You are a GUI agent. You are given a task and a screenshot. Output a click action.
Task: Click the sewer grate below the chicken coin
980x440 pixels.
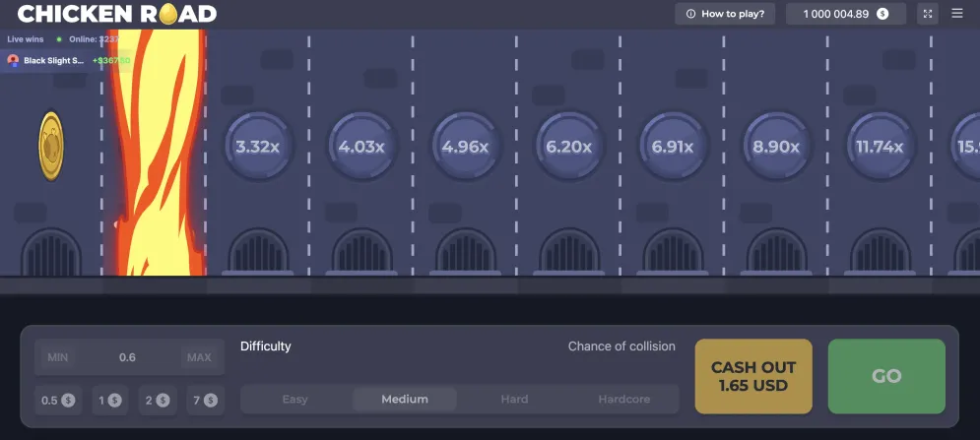click(x=51, y=252)
